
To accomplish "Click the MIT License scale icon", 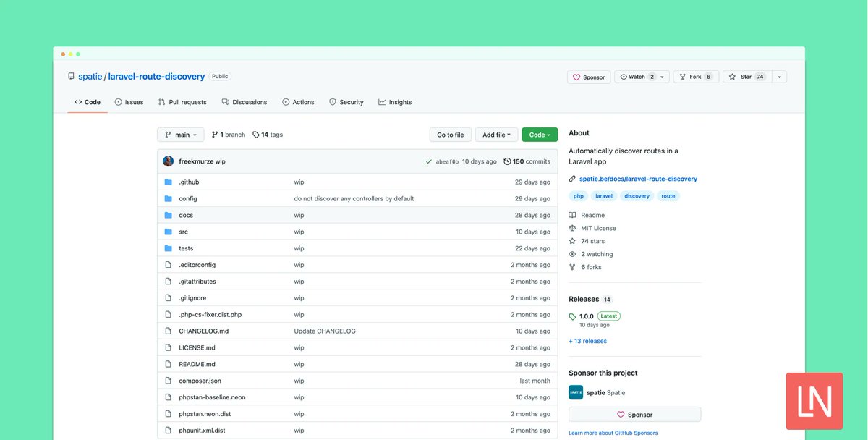I will [x=573, y=228].
